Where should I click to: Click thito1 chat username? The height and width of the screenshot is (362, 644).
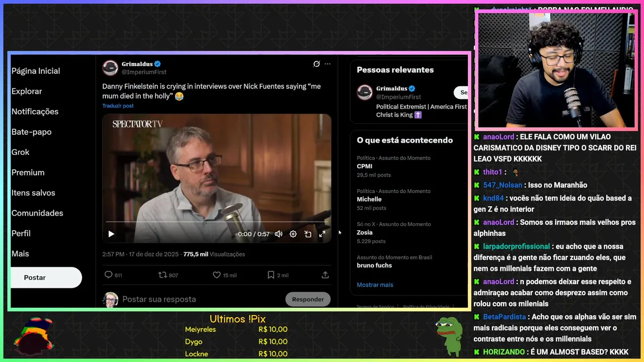493,172
